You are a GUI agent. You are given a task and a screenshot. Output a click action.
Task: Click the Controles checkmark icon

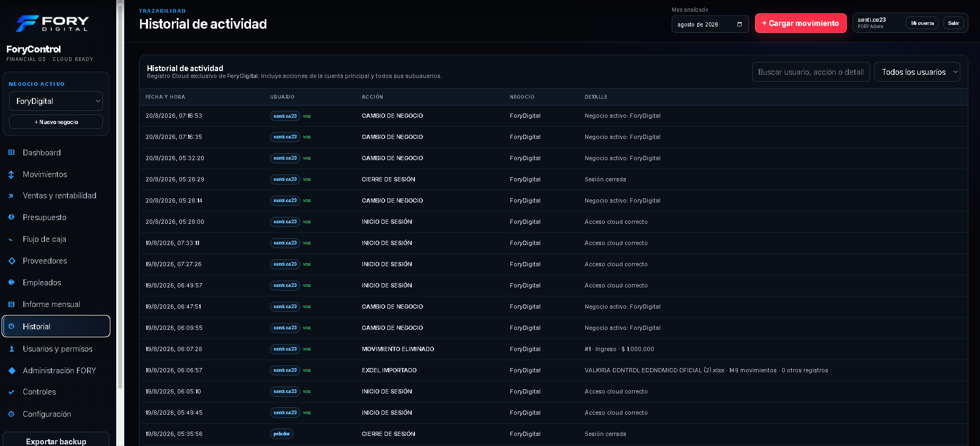11,392
